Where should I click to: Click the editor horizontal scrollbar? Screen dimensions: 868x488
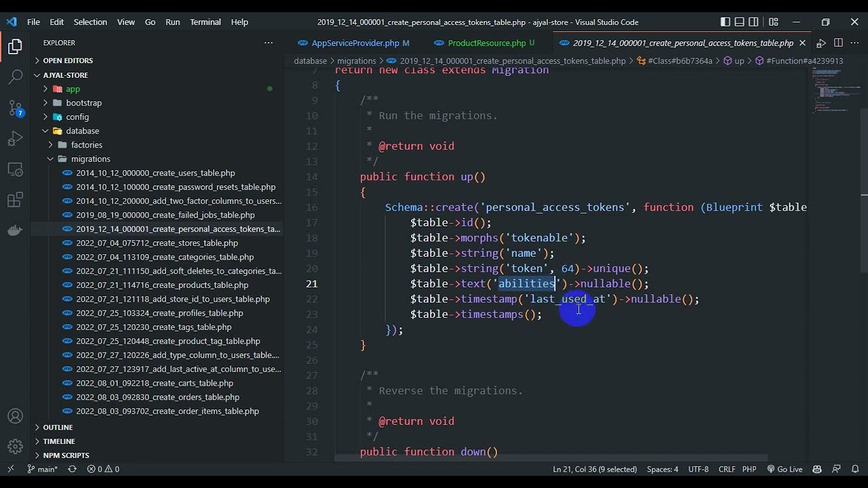pyautogui.click(x=551, y=458)
